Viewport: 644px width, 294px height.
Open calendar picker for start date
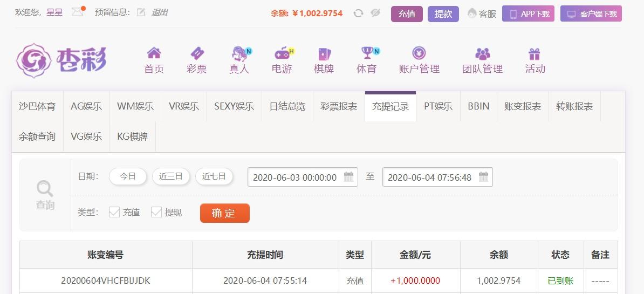pyautogui.click(x=348, y=177)
